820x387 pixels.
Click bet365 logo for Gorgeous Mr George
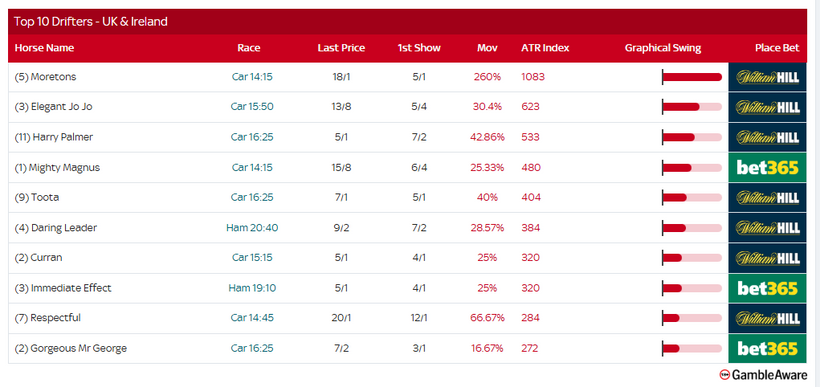pos(767,349)
